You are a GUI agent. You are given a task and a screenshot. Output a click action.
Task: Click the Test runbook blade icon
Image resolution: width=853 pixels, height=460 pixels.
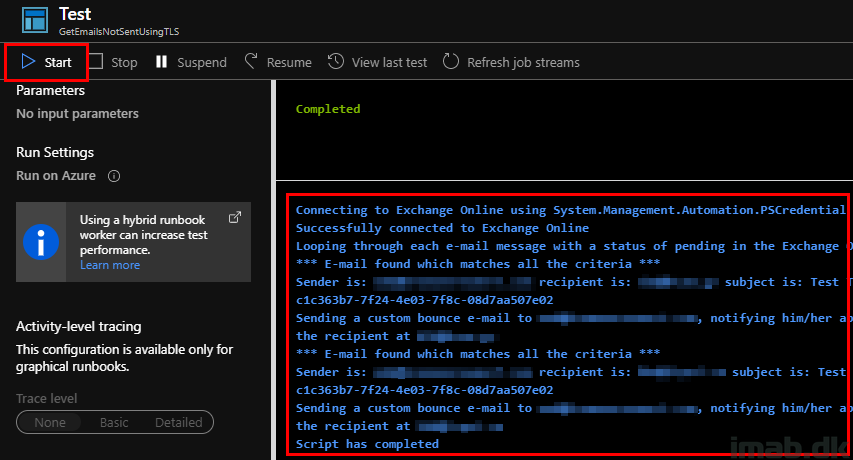(35, 20)
